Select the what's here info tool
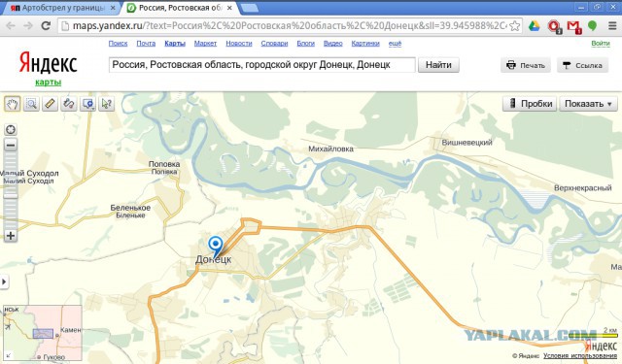 pyautogui.click(x=106, y=104)
